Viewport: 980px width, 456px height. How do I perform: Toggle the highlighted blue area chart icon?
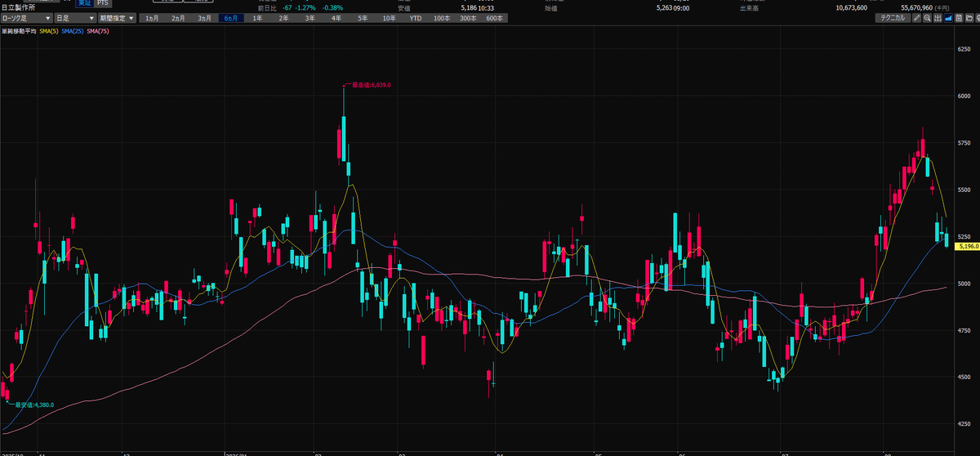[948, 18]
